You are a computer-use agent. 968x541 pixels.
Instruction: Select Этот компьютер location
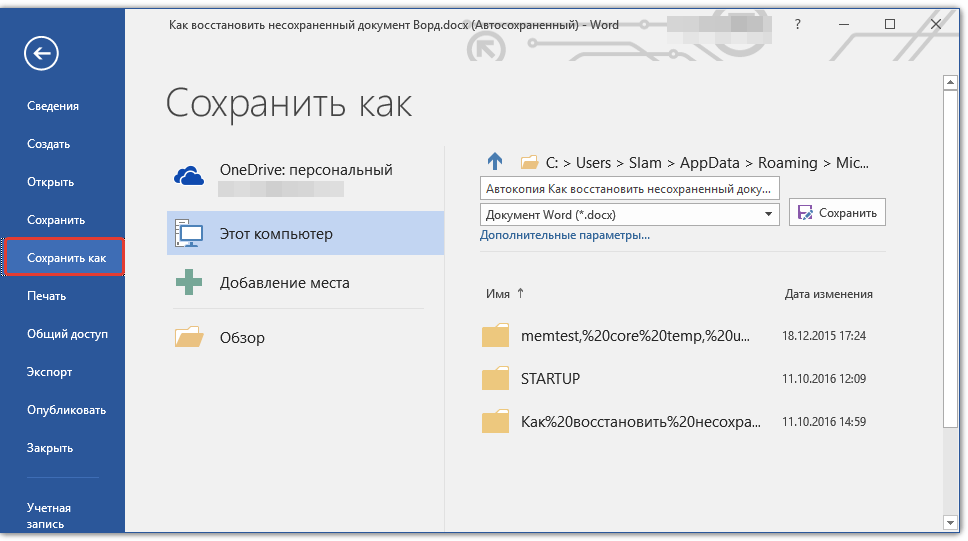[306, 233]
